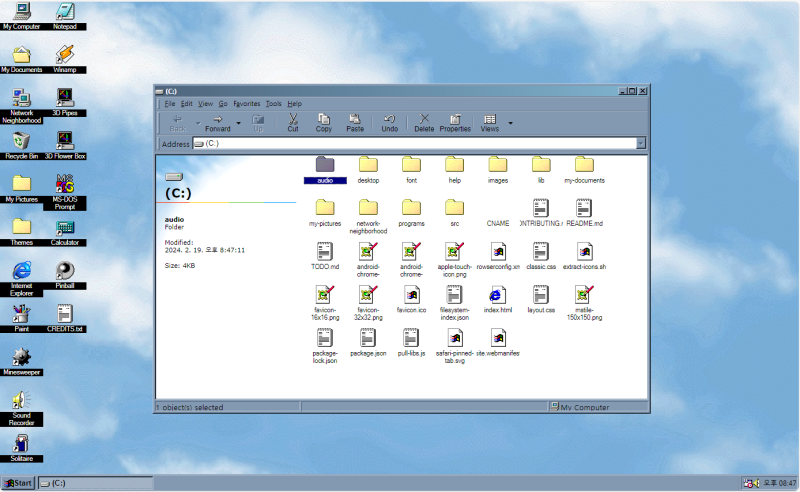Select the apple-touch-icon.png file
The height and width of the screenshot is (492, 800).
[x=455, y=260]
